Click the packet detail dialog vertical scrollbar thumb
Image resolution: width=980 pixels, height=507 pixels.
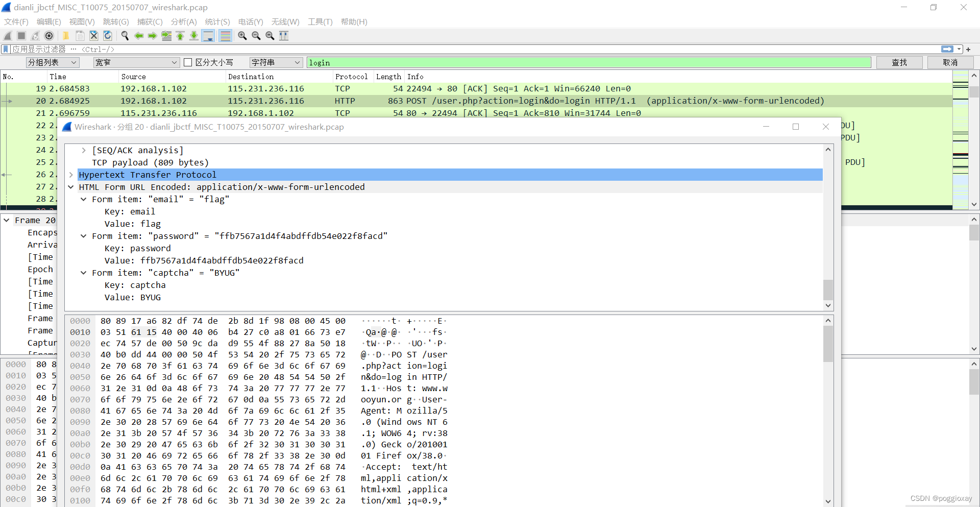coord(828,290)
